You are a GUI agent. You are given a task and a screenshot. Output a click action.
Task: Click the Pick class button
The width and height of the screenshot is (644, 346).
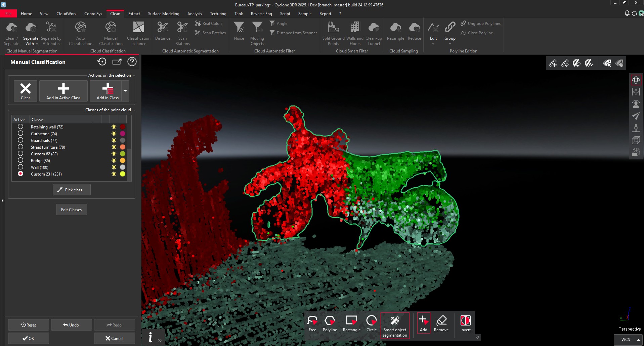click(x=72, y=190)
